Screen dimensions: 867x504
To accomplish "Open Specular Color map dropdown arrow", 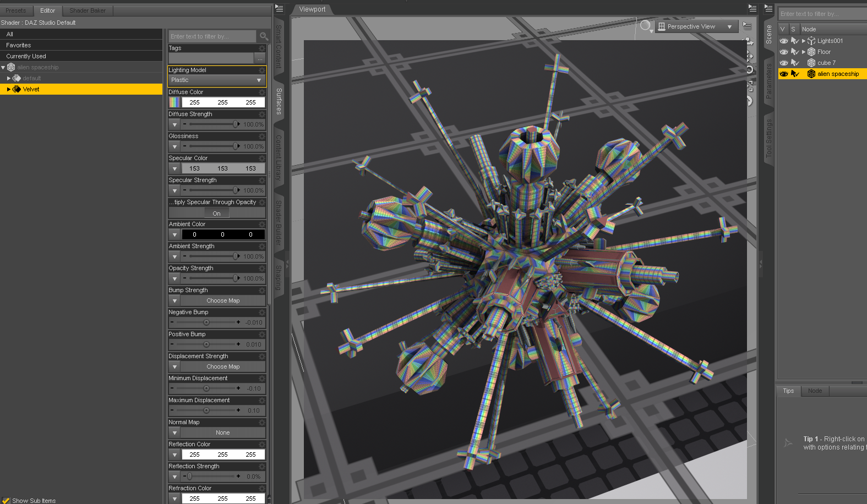I will (x=175, y=169).
